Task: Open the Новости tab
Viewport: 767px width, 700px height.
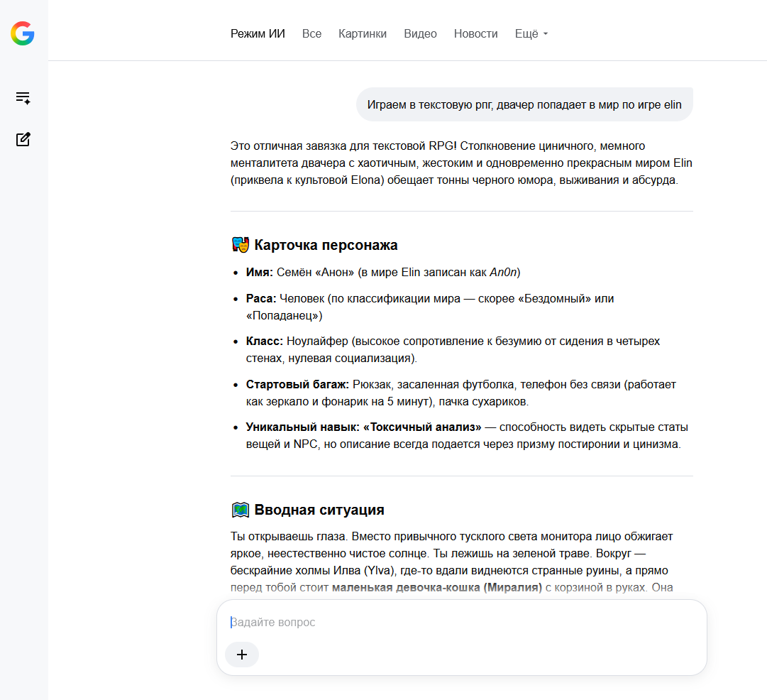Action: click(x=475, y=34)
